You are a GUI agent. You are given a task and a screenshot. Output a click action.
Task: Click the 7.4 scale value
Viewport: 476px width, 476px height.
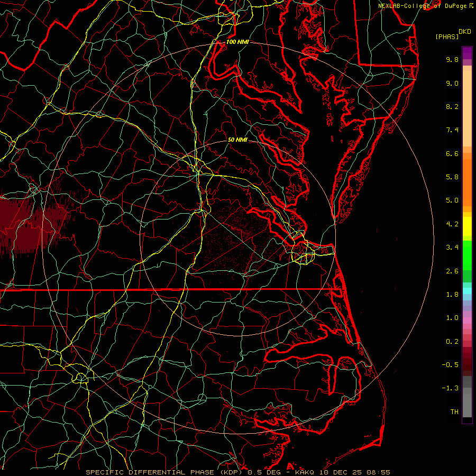pos(452,130)
